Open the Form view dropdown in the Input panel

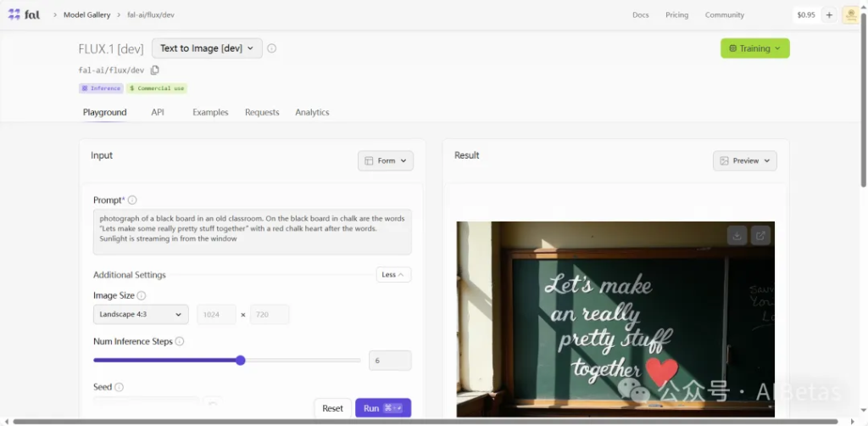click(386, 160)
